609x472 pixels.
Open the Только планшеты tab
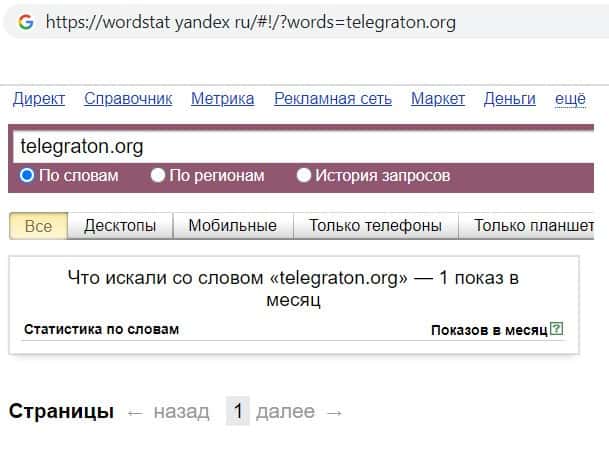(533, 226)
